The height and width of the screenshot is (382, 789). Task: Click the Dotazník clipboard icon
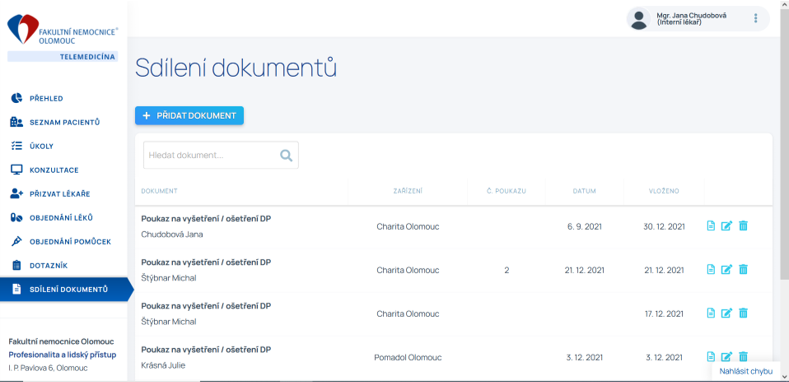(x=17, y=265)
